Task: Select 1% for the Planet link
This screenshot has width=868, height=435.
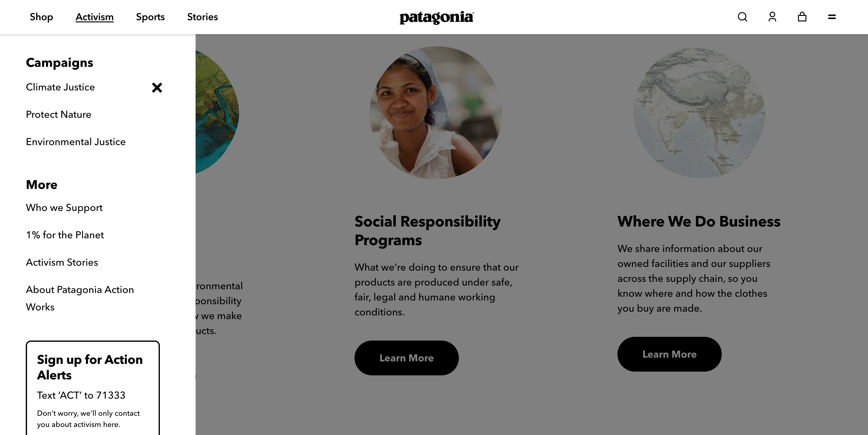Action: point(65,235)
